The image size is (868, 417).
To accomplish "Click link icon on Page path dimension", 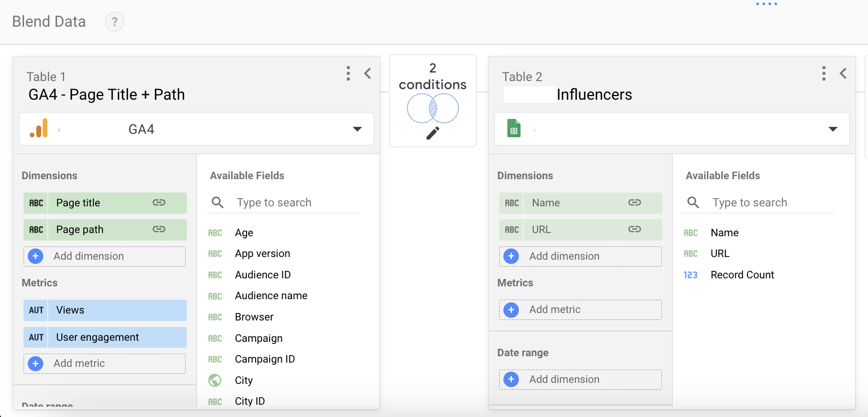I will 159,229.
